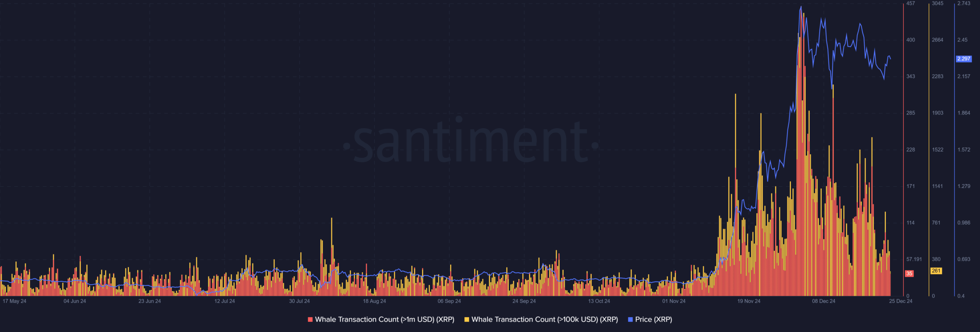Image resolution: width=980 pixels, height=332 pixels.
Task: Click the blue price badge 2.297
Action: (964, 59)
